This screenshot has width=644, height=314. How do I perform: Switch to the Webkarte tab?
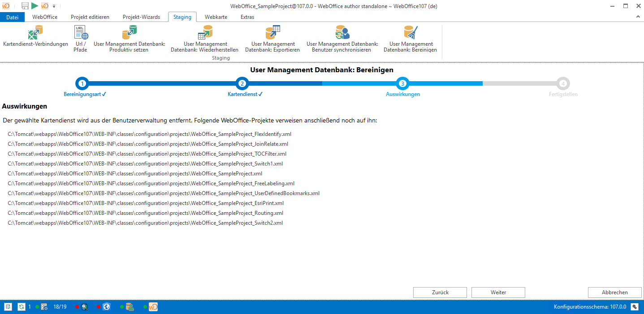[x=216, y=17]
